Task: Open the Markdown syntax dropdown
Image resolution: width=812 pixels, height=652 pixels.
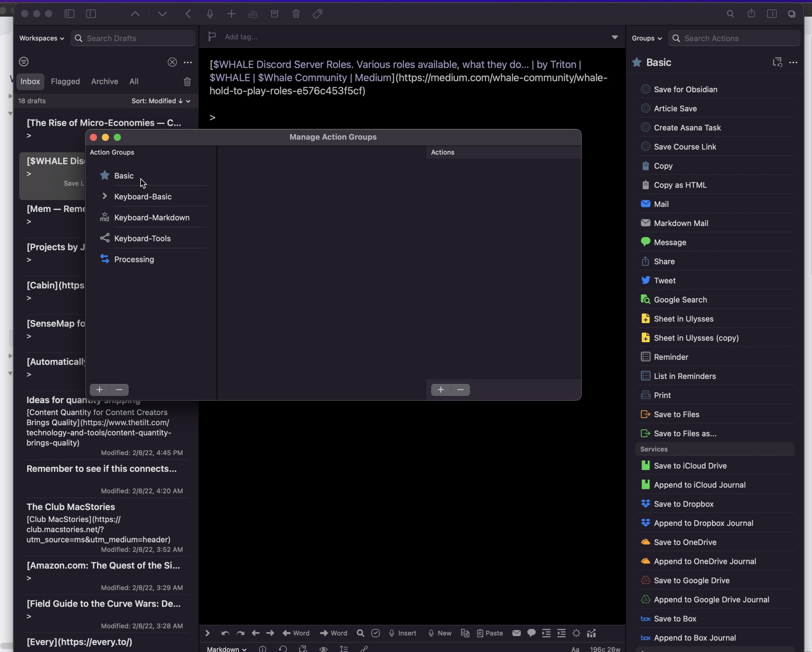Action: (x=227, y=649)
